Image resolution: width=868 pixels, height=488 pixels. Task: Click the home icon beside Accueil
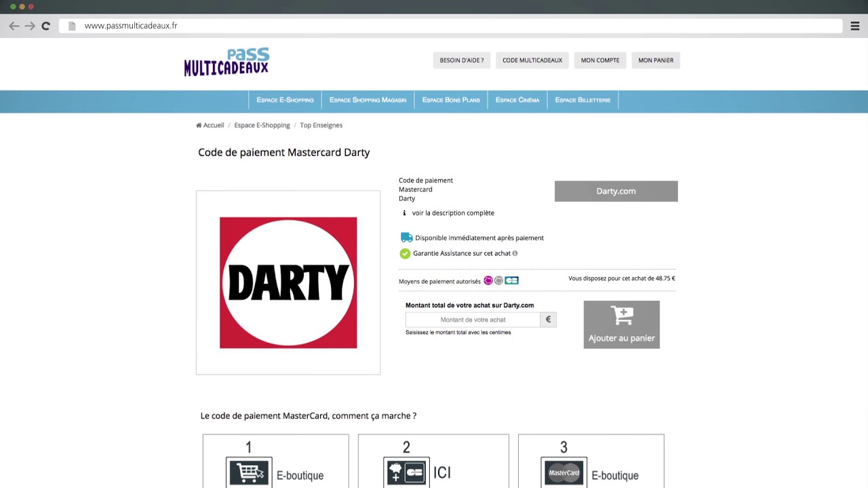[x=199, y=125]
